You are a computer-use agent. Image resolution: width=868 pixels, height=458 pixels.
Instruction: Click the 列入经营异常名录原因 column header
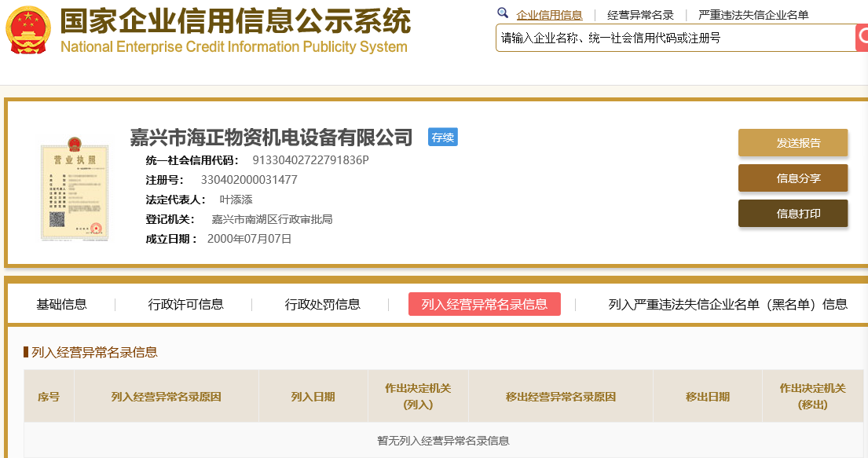pyautogui.click(x=166, y=397)
